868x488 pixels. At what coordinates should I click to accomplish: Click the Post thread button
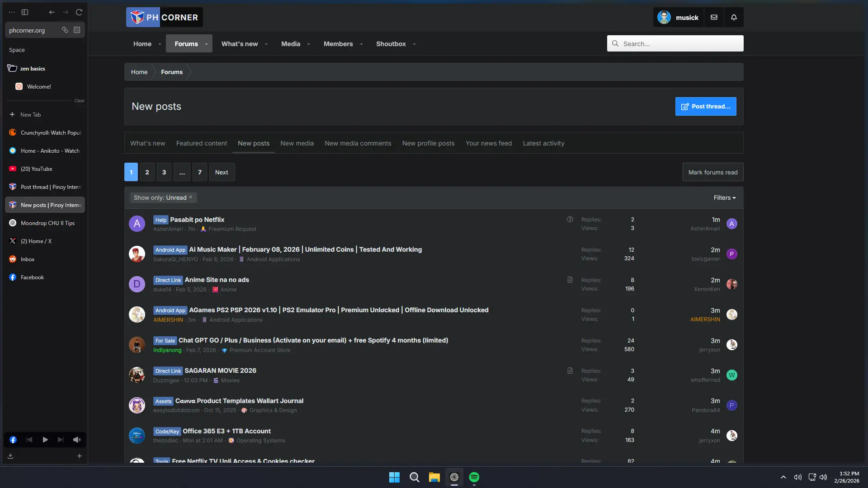706,106
